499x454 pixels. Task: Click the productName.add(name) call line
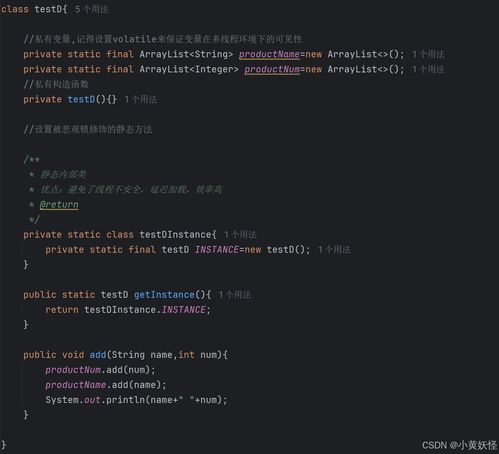pyautogui.click(x=106, y=385)
